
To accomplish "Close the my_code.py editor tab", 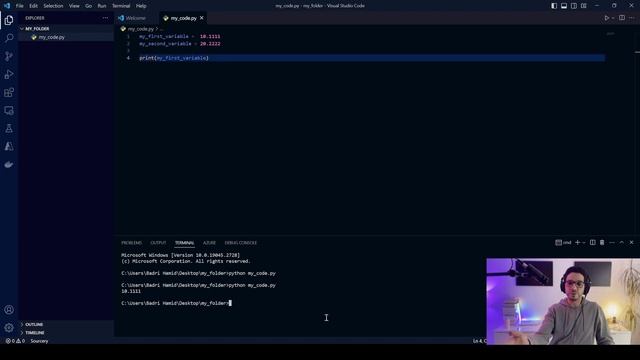I will click(x=202, y=18).
